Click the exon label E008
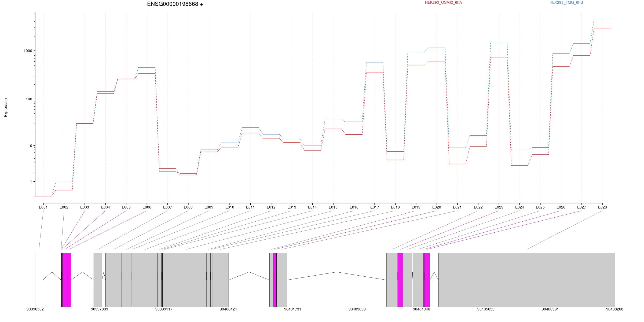 (x=188, y=207)
